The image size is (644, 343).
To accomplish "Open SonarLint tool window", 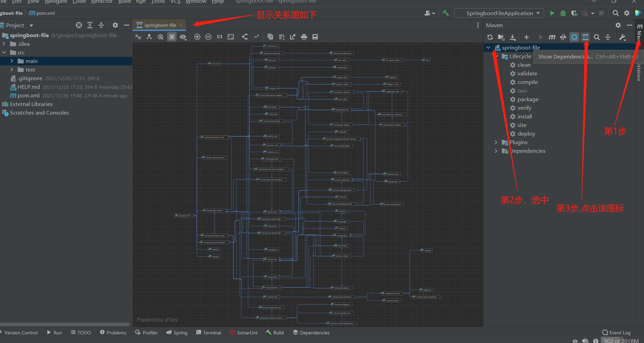I will click(x=243, y=332).
